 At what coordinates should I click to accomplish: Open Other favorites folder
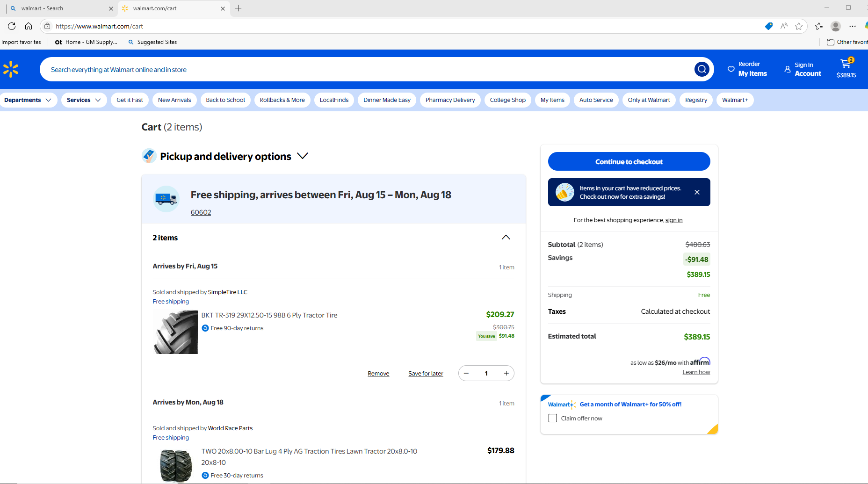(847, 42)
